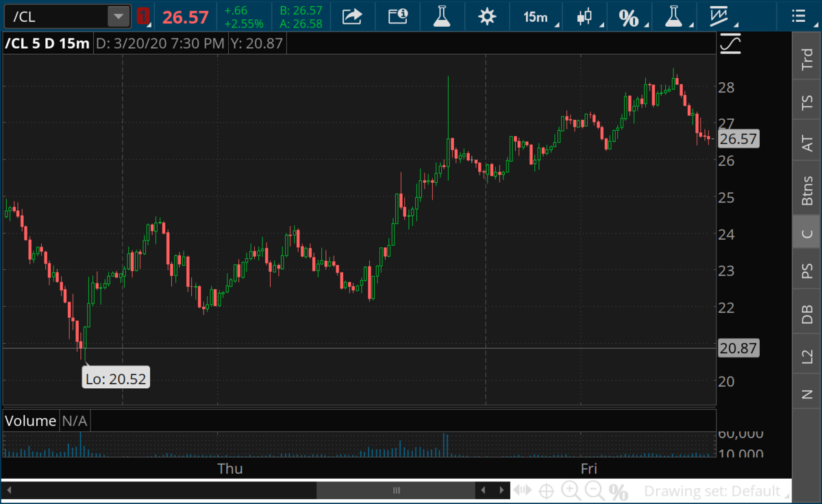Zoom in with the plus magnifier
This screenshot has height=504, width=822.
tap(570, 490)
